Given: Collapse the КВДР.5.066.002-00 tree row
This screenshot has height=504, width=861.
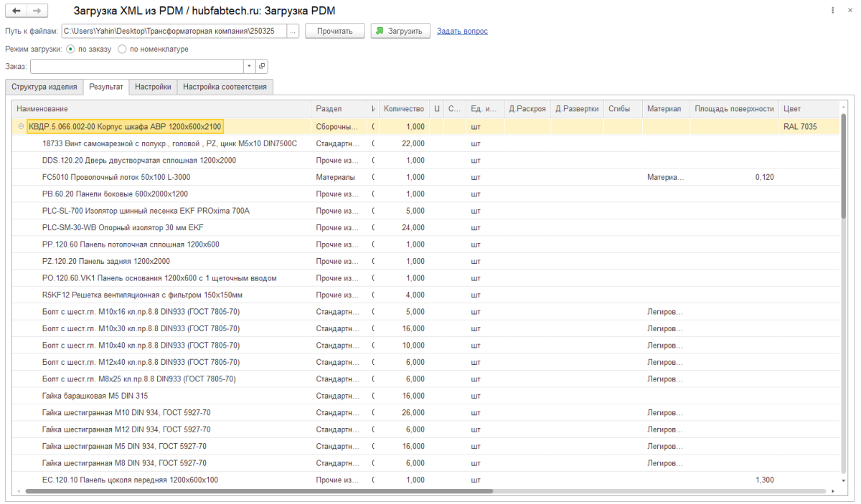Looking at the screenshot, I should pyautogui.click(x=21, y=127).
